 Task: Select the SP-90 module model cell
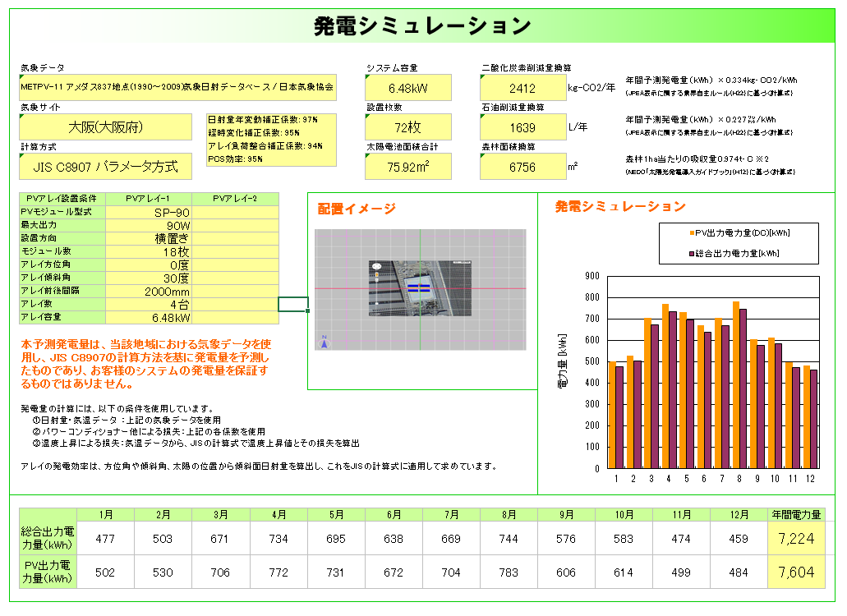[149, 212]
